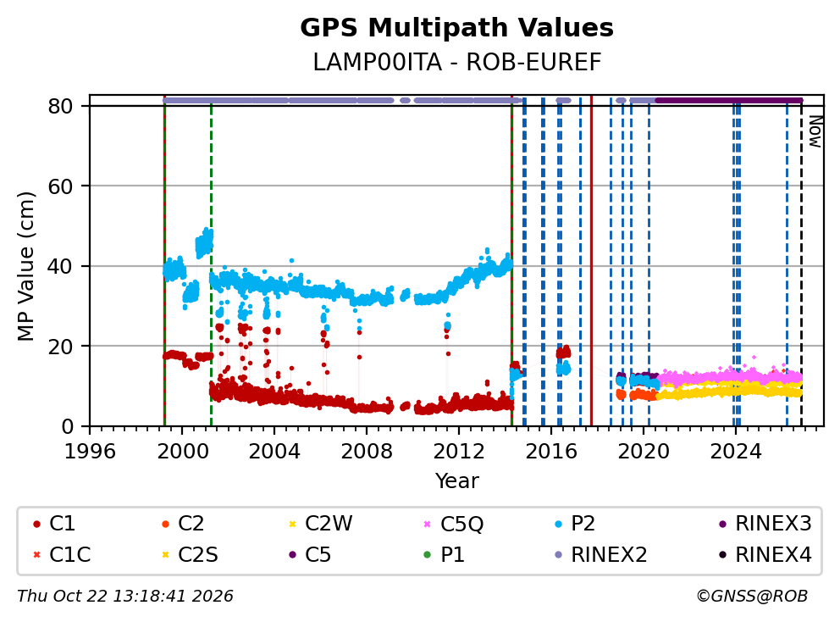Click the pink C5Q legend marker
Screen dimensions: 840x622
[427, 524]
